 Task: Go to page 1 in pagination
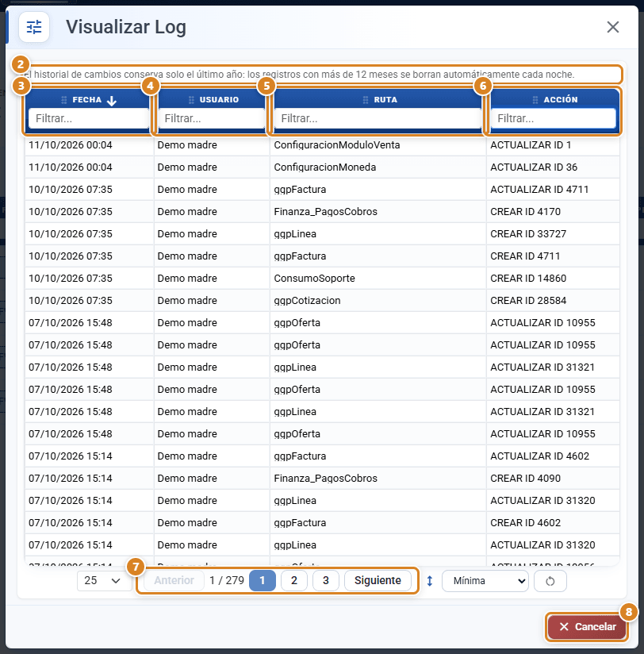click(x=263, y=581)
